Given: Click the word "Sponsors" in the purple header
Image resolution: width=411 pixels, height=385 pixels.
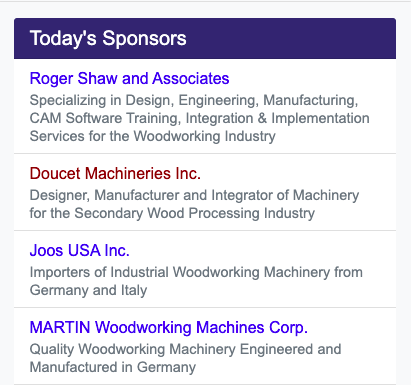Looking at the screenshot, I should [x=144, y=38].
